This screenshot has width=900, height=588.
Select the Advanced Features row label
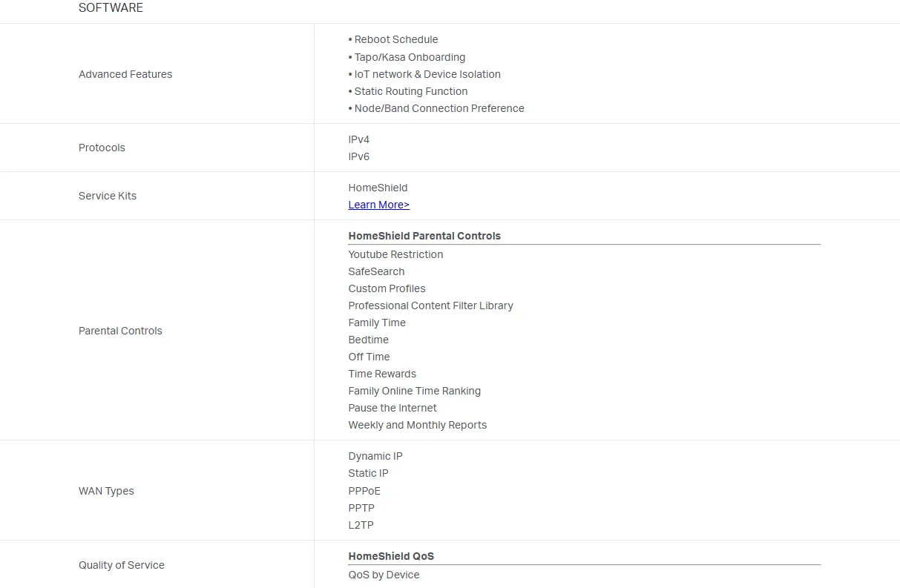click(x=125, y=74)
